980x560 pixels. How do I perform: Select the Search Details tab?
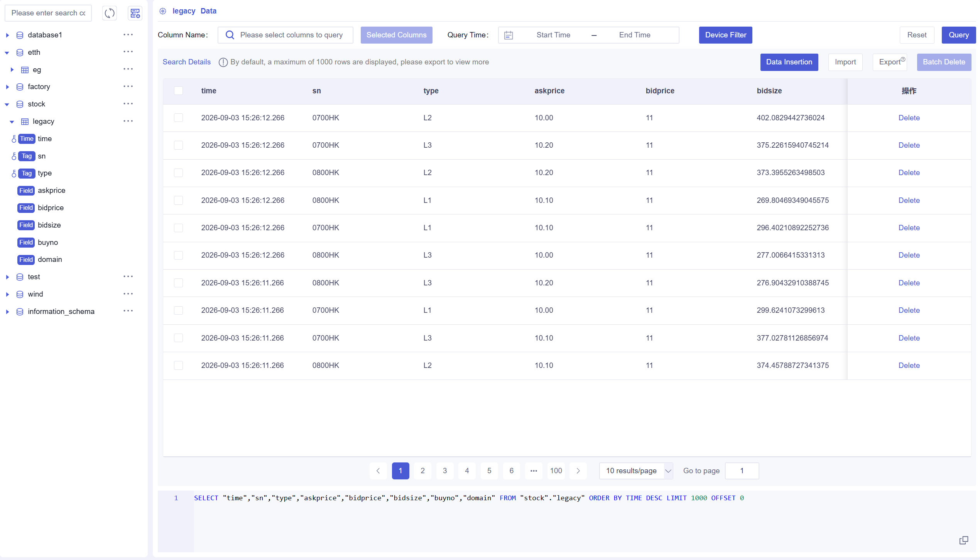point(187,62)
